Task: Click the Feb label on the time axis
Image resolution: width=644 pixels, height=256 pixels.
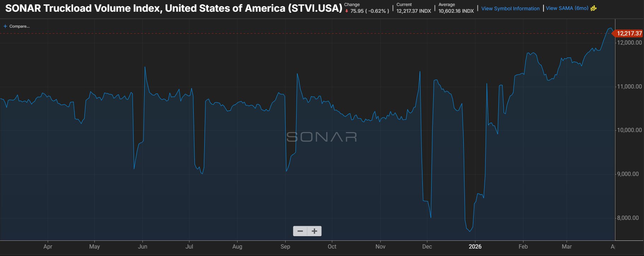Action: [523, 246]
